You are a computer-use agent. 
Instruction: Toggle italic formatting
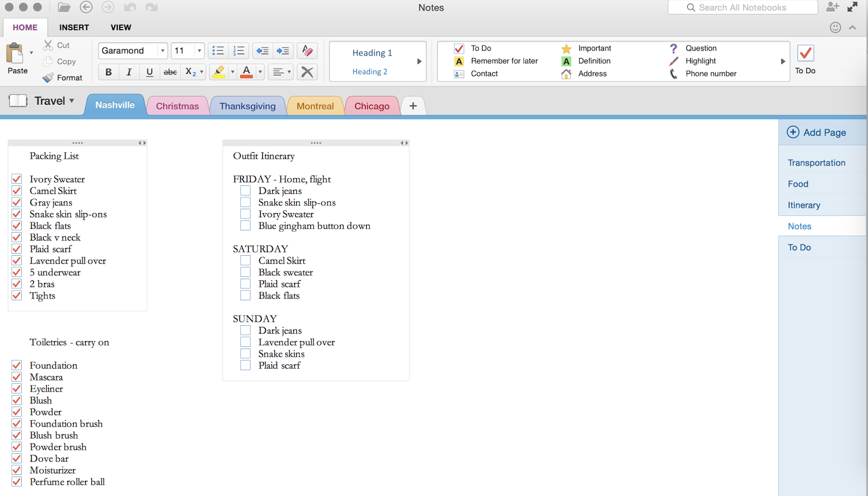click(129, 72)
